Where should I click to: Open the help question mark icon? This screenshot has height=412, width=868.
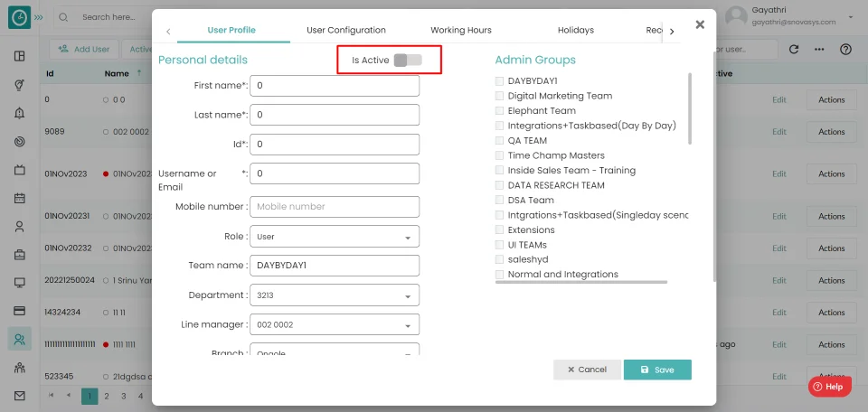(845, 49)
